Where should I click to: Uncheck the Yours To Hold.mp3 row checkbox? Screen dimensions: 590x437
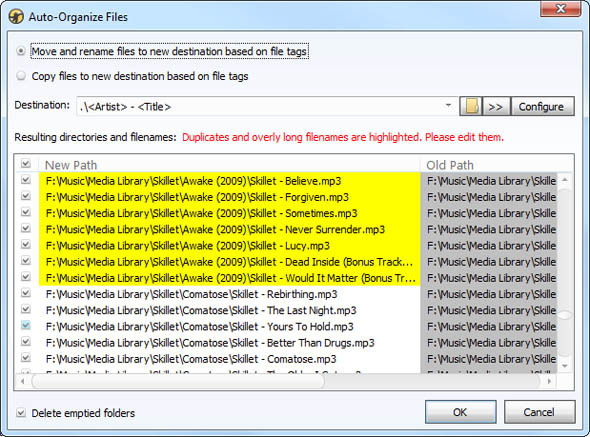point(26,325)
